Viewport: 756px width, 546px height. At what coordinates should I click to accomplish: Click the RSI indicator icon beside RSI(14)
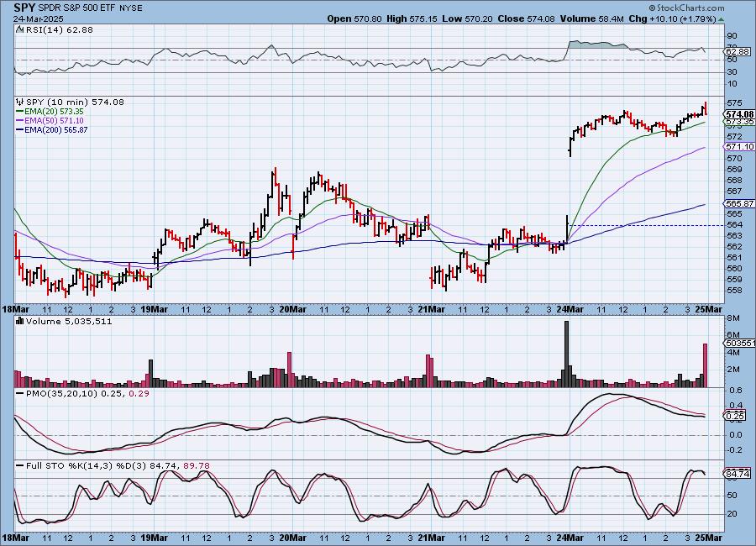coord(20,29)
